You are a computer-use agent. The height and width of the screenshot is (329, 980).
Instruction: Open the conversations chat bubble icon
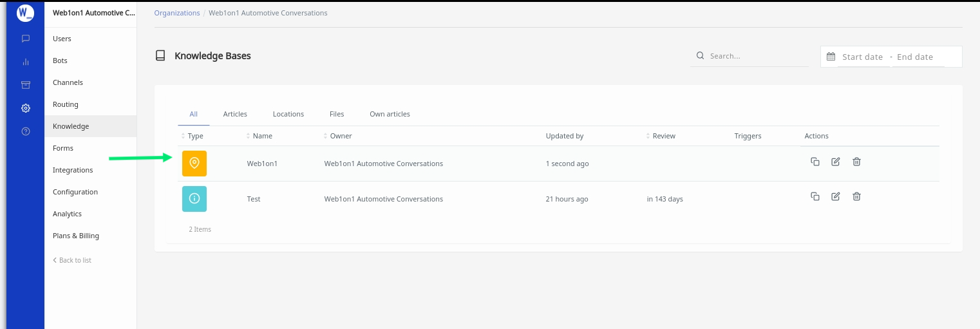26,39
